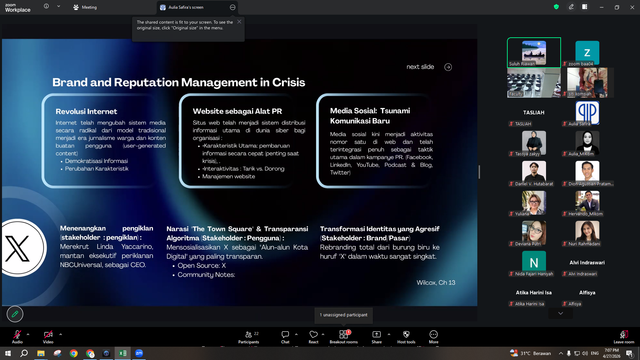This screenshot has height=360, width=640.
Task: Open Excel from the taskbar
Action: (122, 353)
